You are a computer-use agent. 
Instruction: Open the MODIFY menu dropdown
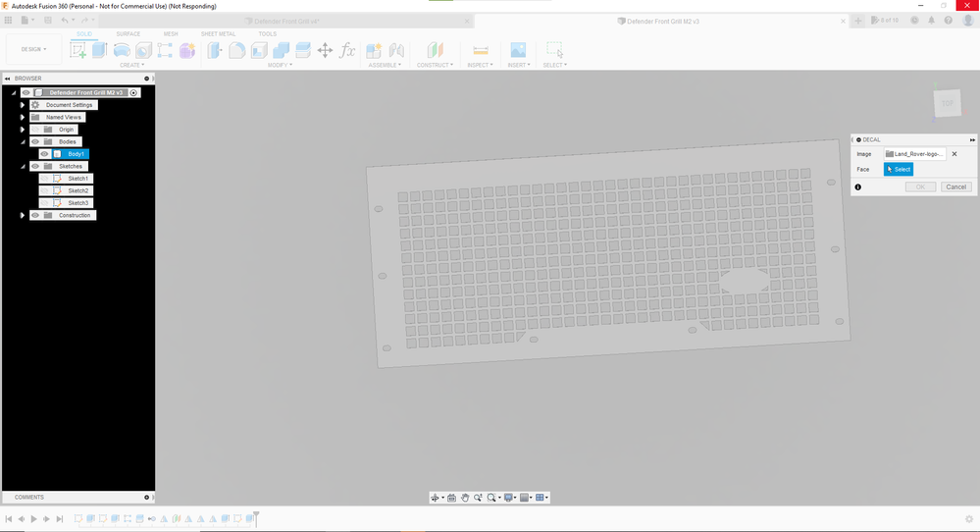tap(280, 65)
